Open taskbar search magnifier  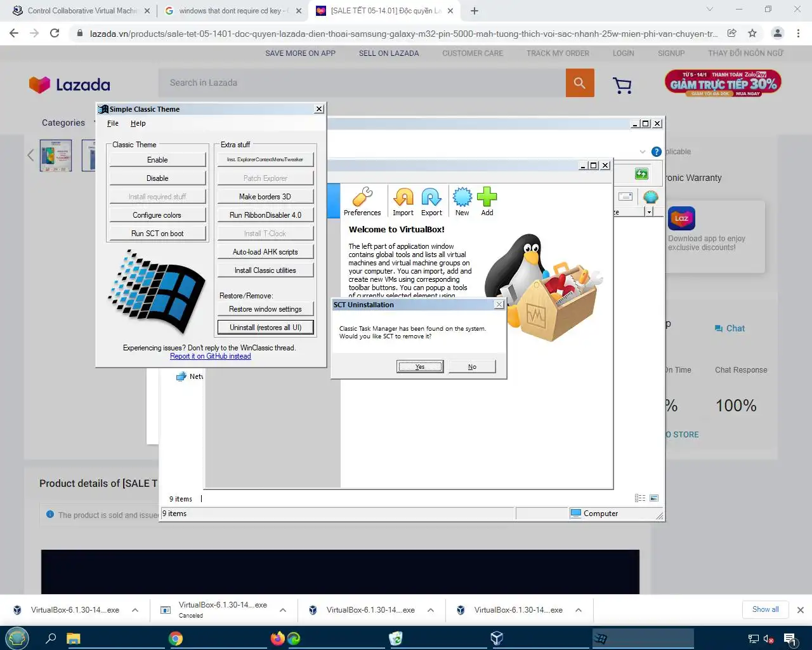click(x=51, y=638)
